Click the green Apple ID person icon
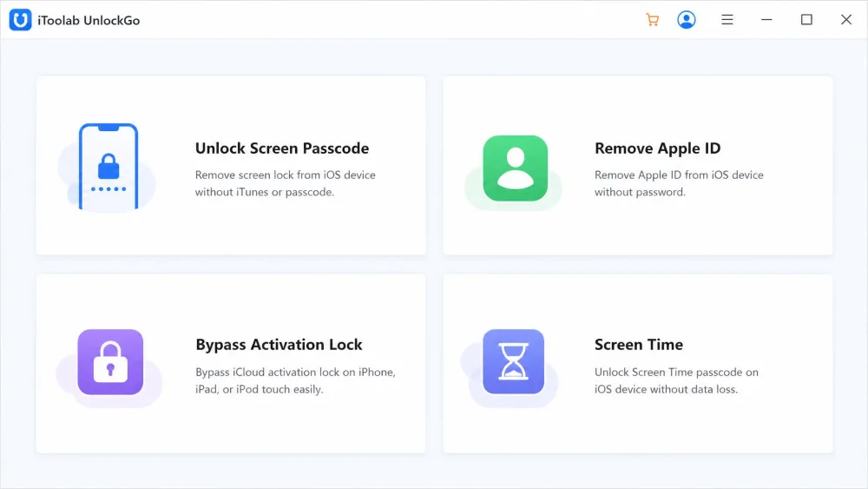 click(x=516, y=168)
